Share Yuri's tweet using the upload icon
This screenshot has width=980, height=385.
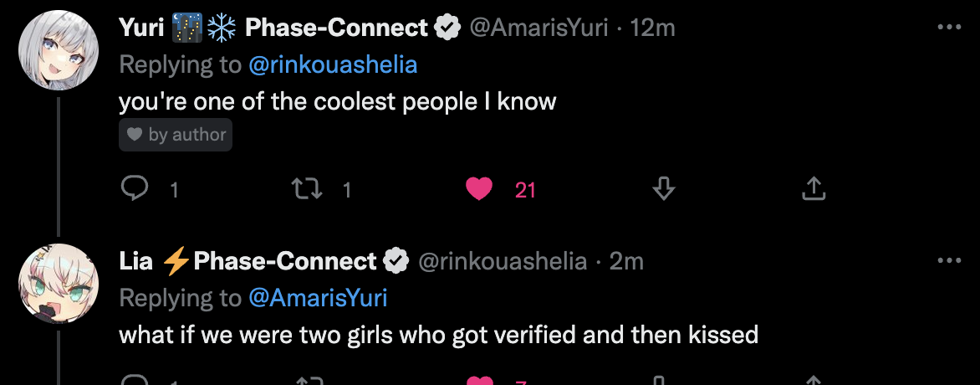click(814, 189)
